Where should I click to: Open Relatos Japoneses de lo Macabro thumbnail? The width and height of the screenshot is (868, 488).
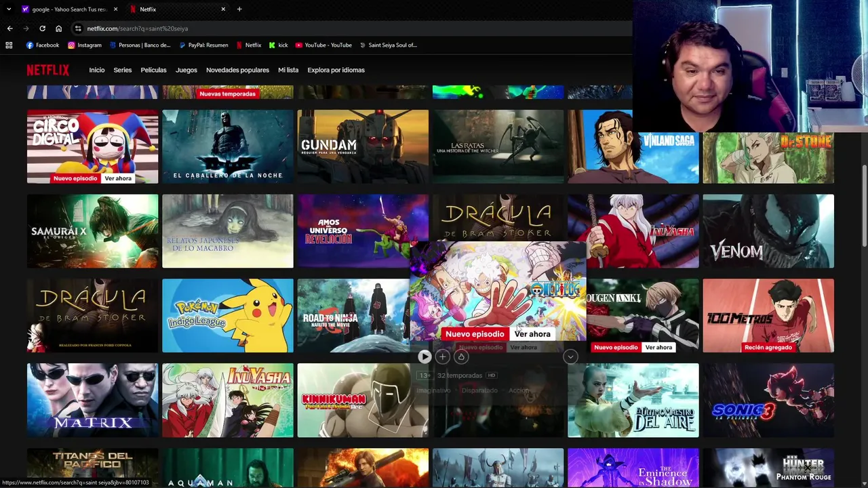tap(228, 231)
